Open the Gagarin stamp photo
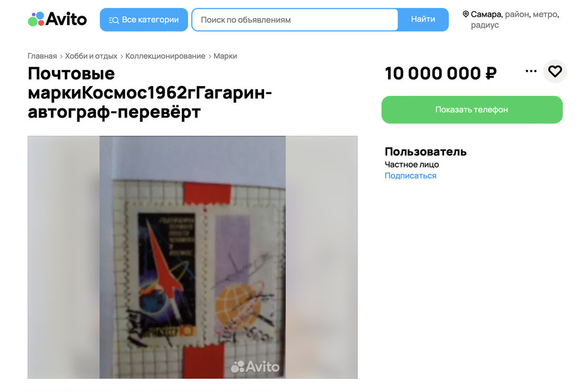588x392 pixels. (193, 257)
